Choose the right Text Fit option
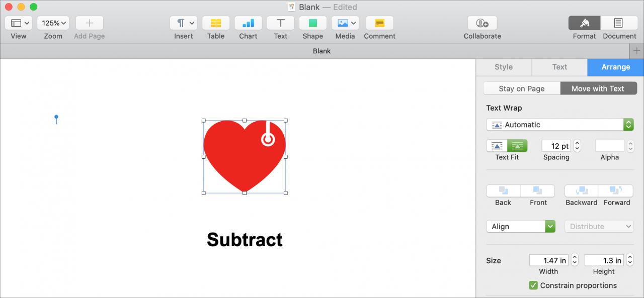Screen dimensions: 644x298 (517, 146)
